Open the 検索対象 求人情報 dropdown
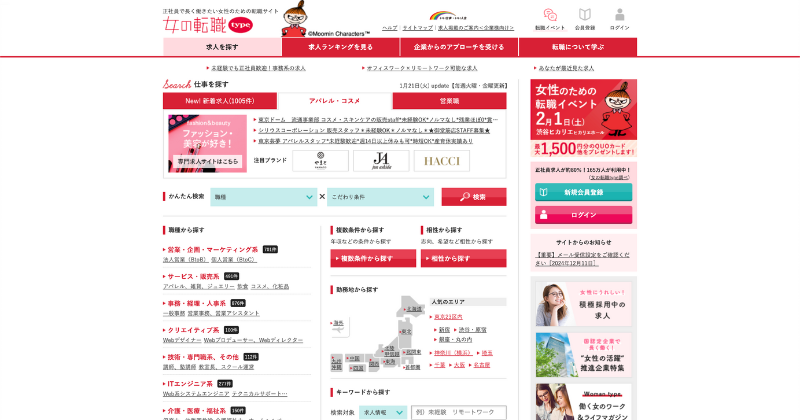 pos(383,412)
